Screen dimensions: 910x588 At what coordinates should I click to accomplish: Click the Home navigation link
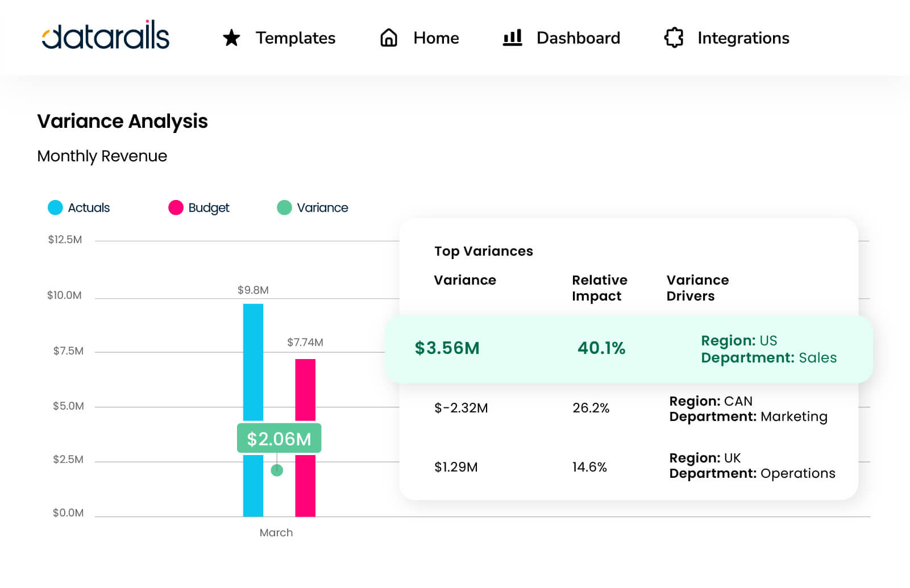[x=436, y=38]
